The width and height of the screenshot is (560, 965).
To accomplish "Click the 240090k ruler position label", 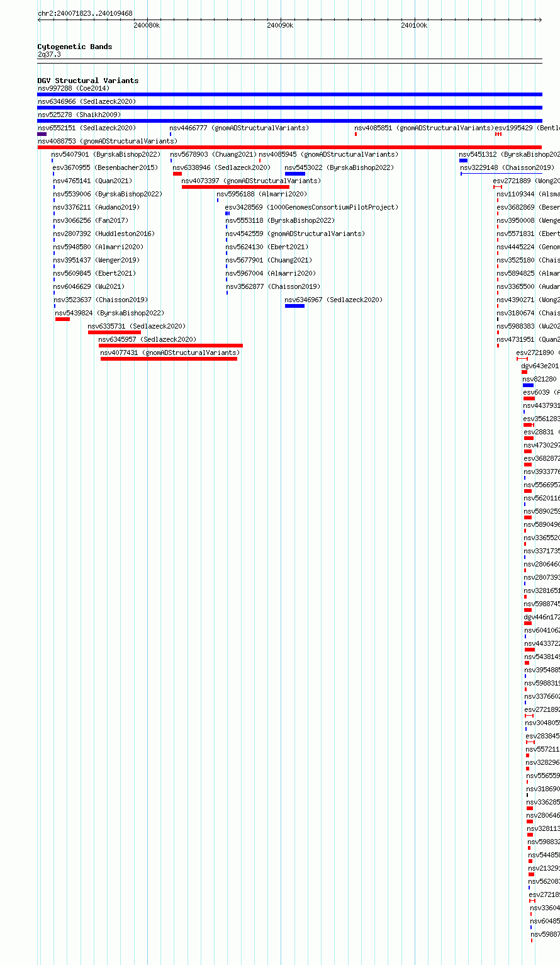I will (x=280, y=25).
